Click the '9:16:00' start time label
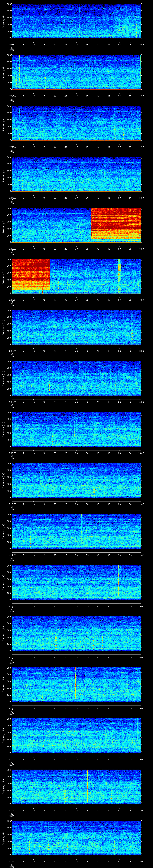The height and width of the screenshot is (868, 153). point(12,810)
